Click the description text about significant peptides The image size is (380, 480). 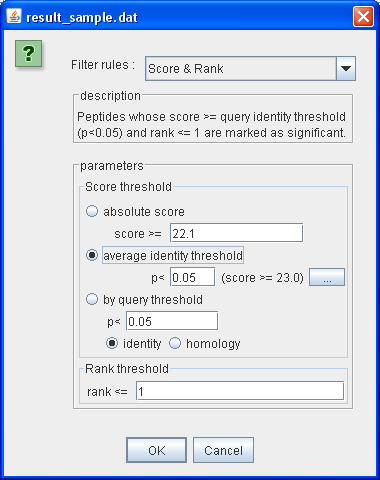(x=211, y=125)
